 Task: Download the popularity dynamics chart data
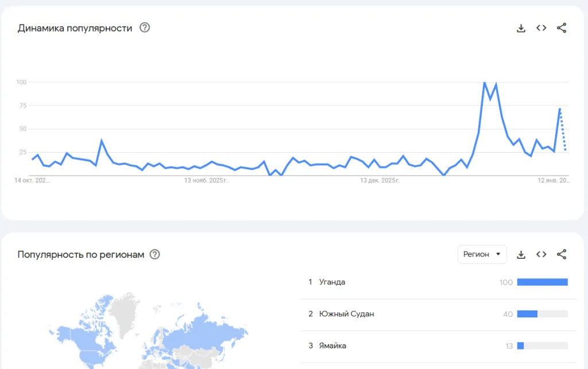click(x=521, y=28)
